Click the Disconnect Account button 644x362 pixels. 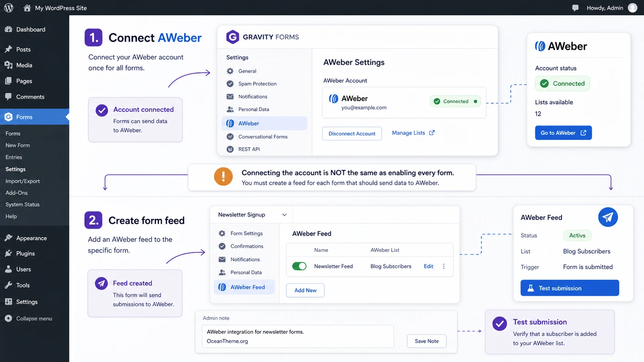[352, 133]
